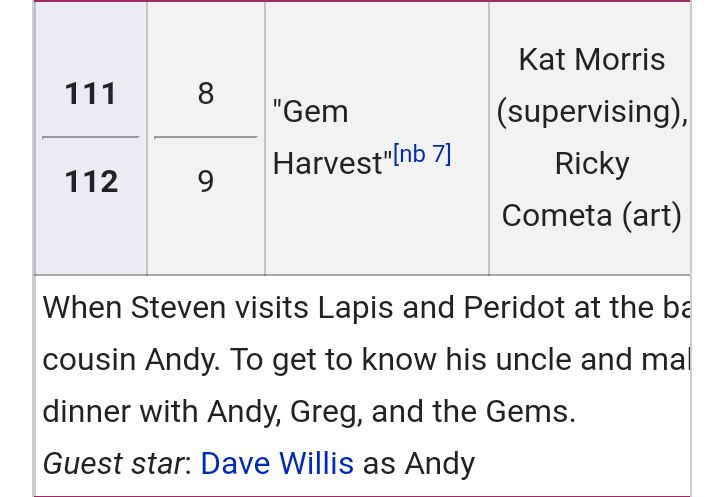Click the Kat Morris director name
This screenshot has width=720, height=497.
[592, 60]
